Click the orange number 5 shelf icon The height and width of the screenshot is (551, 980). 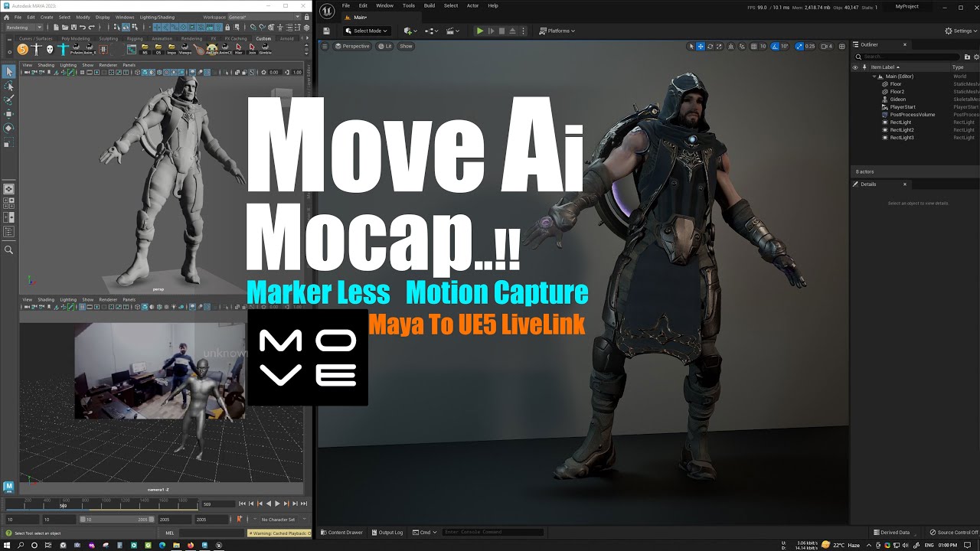point(22,49)
